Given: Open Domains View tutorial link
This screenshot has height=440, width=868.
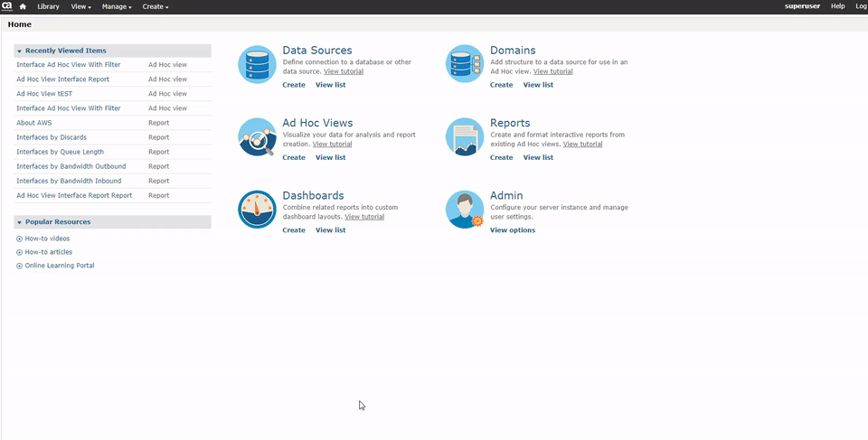Looking at the screenshot, I should click(x=553, y=71).
